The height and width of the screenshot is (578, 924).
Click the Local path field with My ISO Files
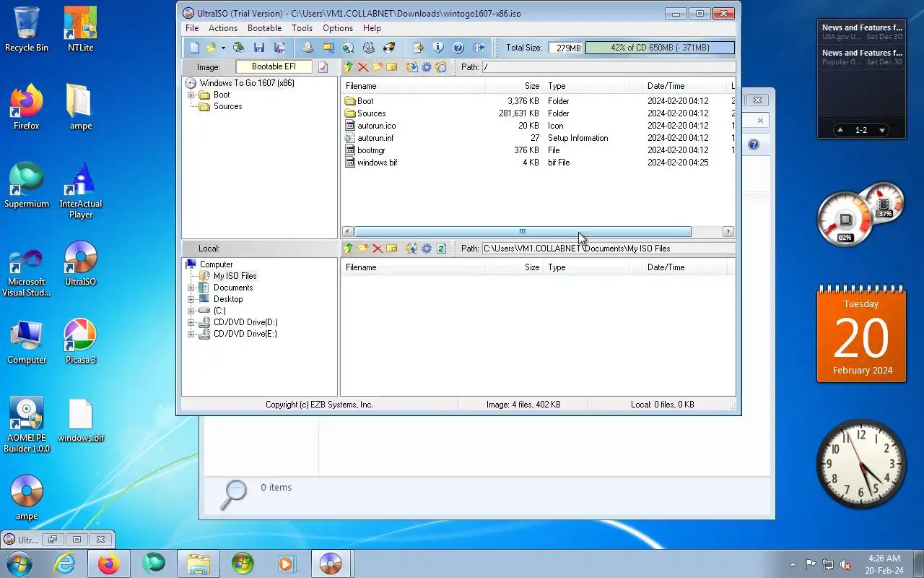coord(608,249)
